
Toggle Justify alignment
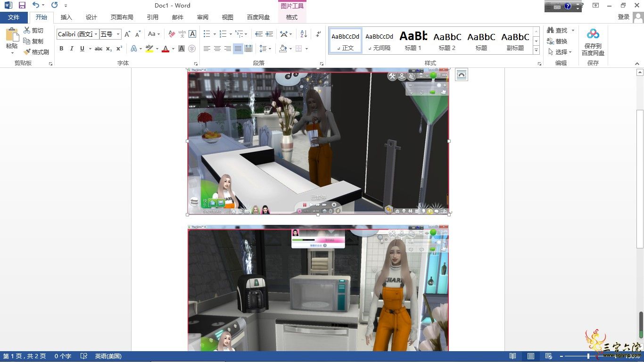coord(238,49)
